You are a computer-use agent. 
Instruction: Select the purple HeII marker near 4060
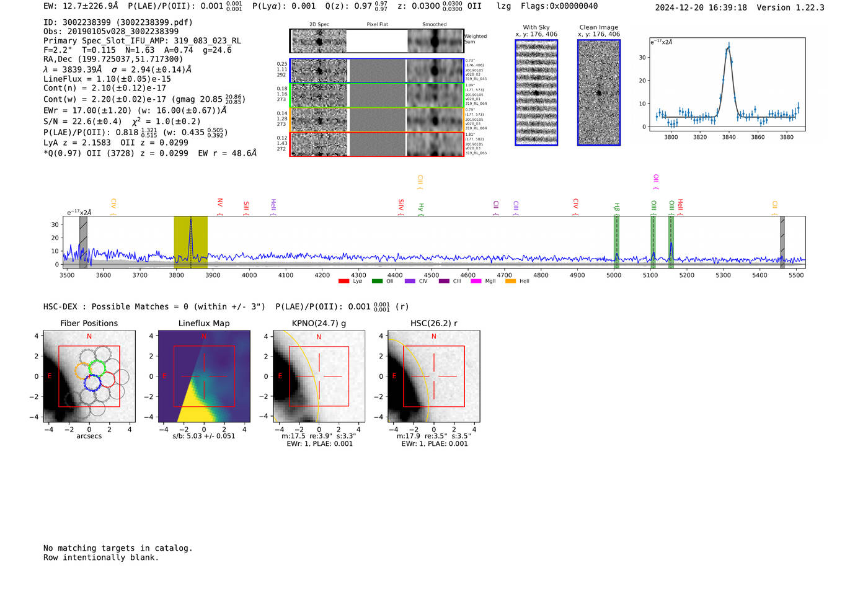(x=273, y=207)
